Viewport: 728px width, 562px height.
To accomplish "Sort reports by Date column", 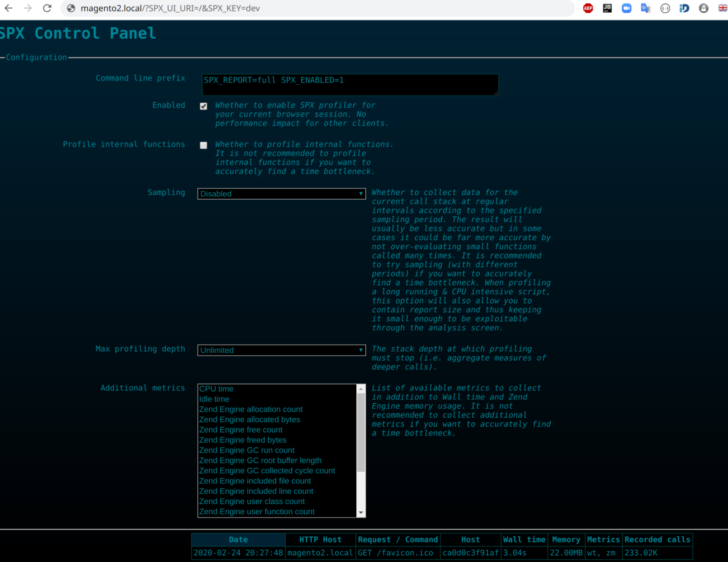I will pos(238,540).
